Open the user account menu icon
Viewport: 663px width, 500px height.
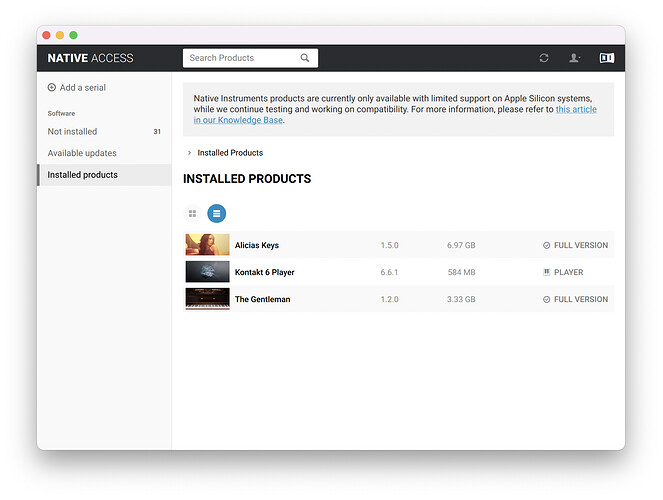pyautogui.click(x=574, y=58)
